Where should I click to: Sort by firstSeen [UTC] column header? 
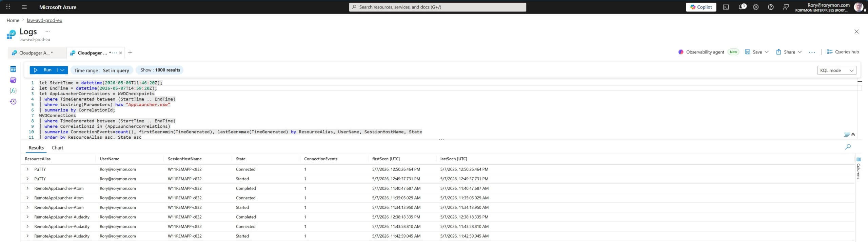coord(386,159)
